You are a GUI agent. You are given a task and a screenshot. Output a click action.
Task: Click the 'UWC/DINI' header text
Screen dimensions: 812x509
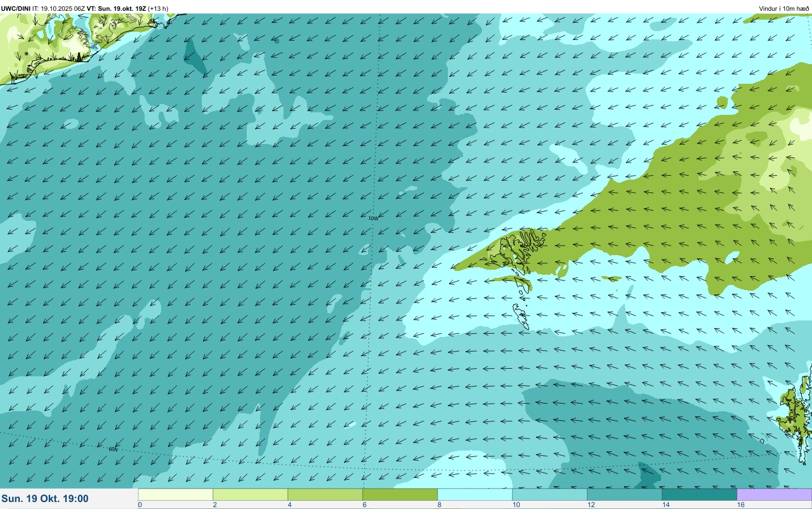tap(16, 8)
